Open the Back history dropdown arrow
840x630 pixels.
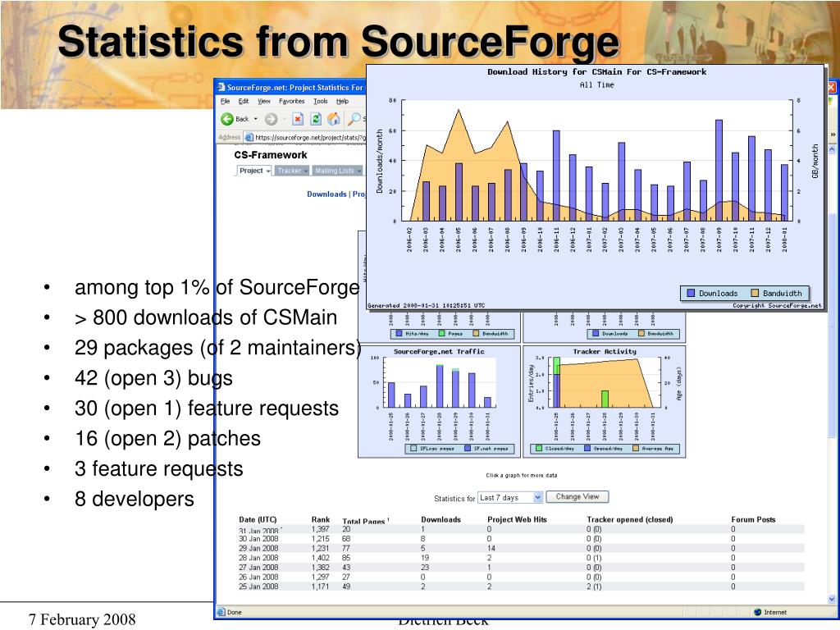click(256, 119)
